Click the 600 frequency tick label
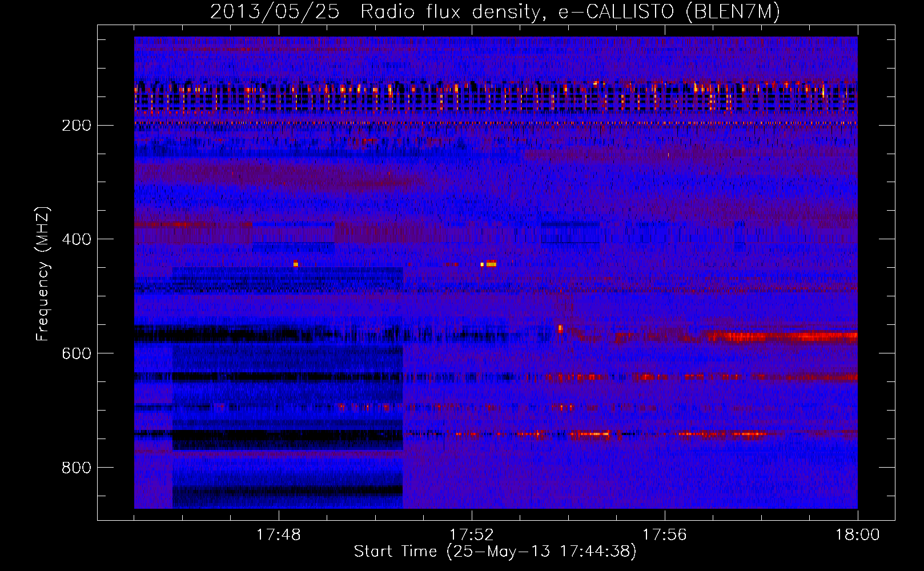 click(x=77, y=353)
